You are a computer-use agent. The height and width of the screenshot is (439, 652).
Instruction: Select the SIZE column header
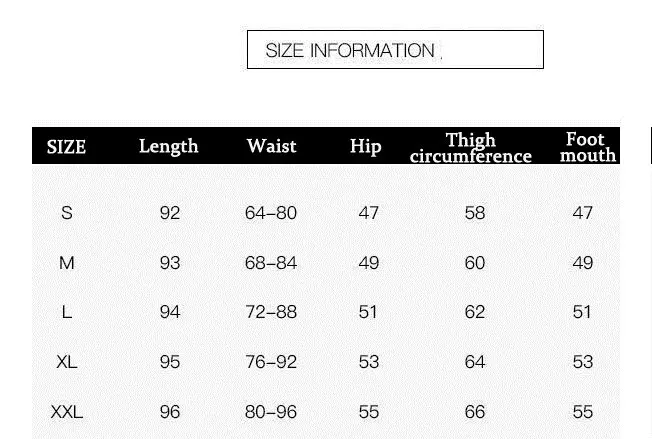point(66,147)
